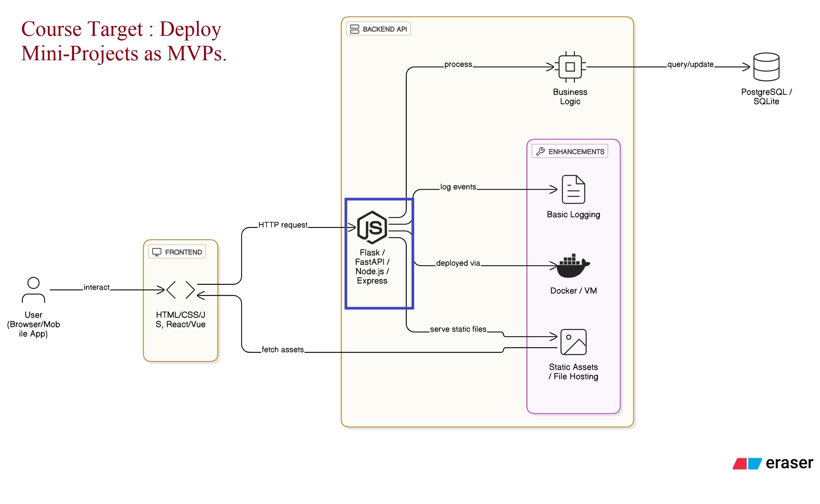Click the 'serve static files' connector label
The height and width of the screenshot is (504, 820).
pyautogui.click(x=458, y=329)
